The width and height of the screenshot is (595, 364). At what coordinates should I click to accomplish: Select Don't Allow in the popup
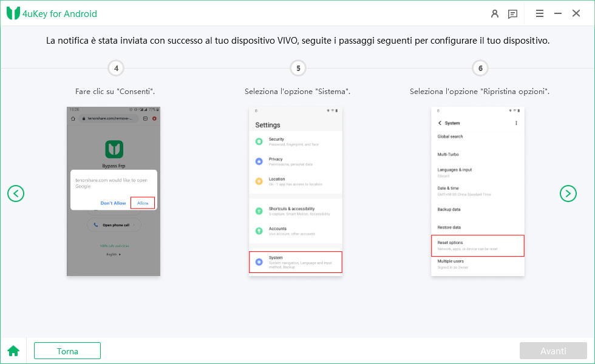(113, 203)
